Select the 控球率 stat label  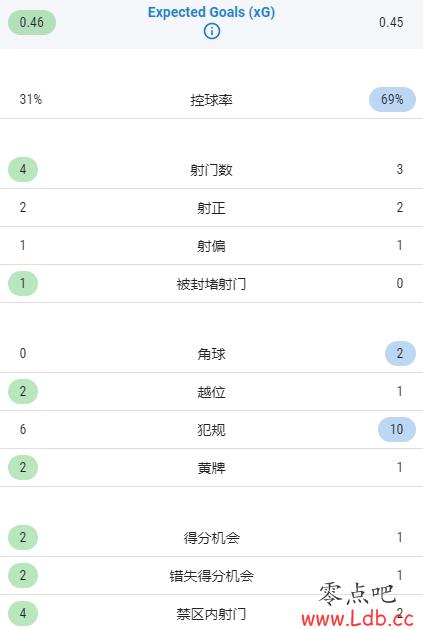pyautogui.click(x=212, y=100)
